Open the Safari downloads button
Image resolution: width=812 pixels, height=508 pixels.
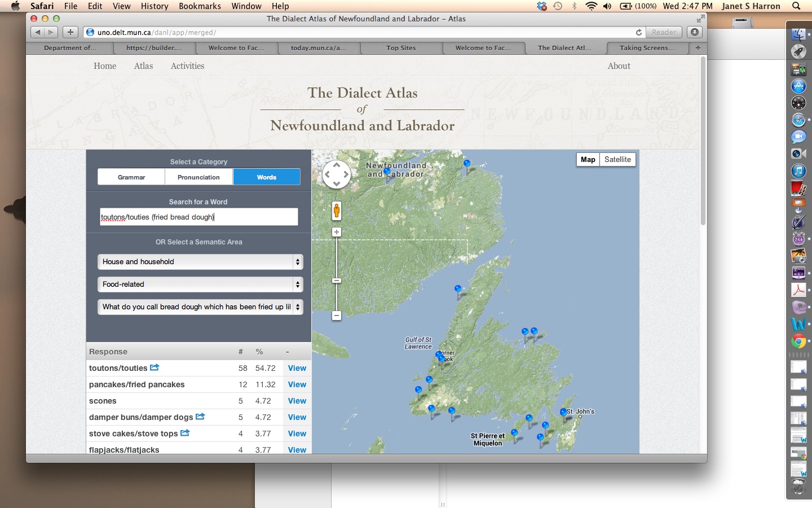pyautogui.click(x=695, y=32)
